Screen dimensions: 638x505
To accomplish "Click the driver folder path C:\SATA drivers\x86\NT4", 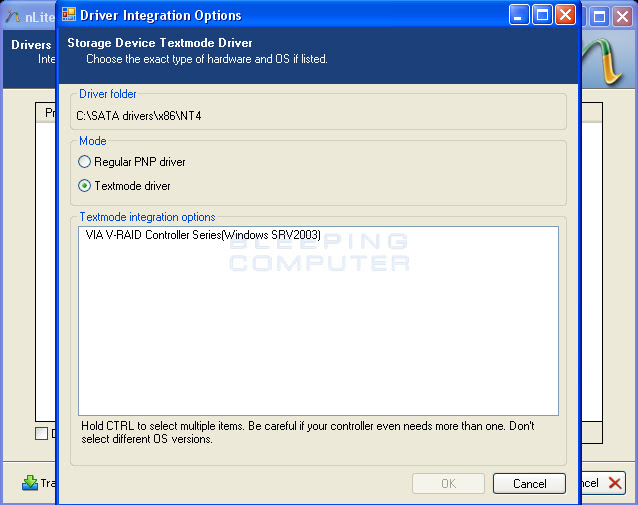I will pyautogui.click(x=139, y=116).
